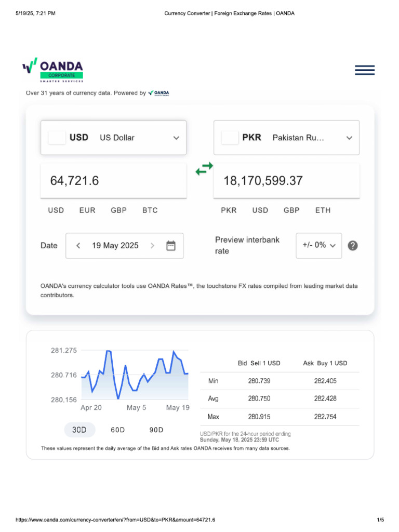The width and height of the screenshot is (399, 532).
Task: Open the +/- 0% interbank rate dropdown
Action: pos(319,245)
